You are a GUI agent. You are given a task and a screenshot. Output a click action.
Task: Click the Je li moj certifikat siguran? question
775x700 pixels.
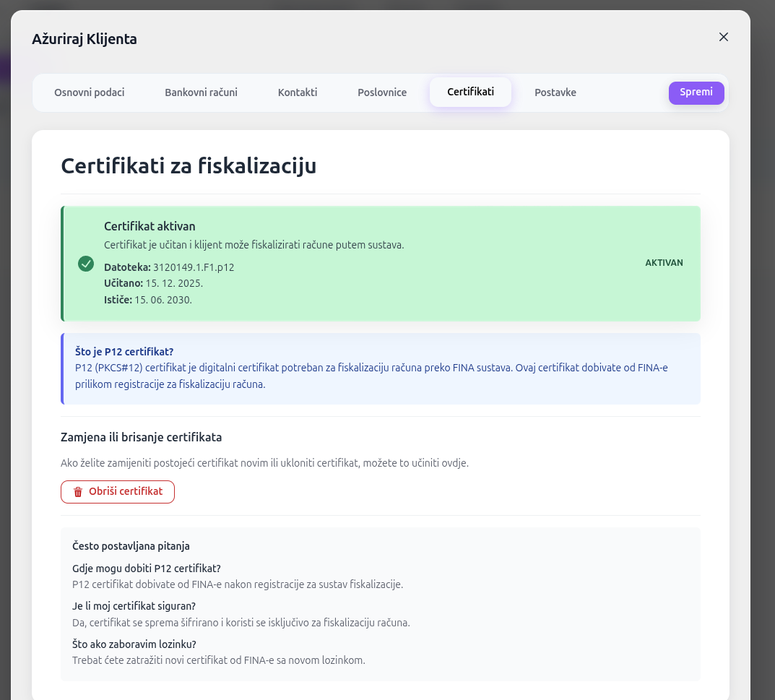point(134,606)
